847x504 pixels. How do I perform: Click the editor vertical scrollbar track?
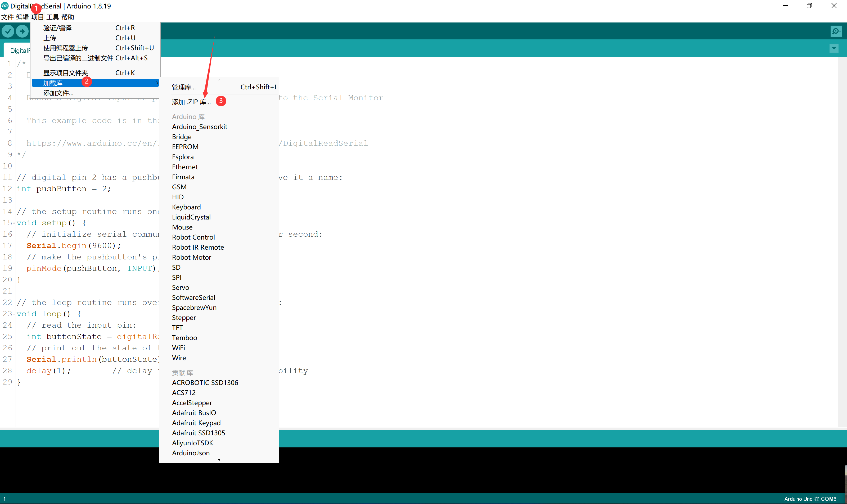(x=842, y=238)
